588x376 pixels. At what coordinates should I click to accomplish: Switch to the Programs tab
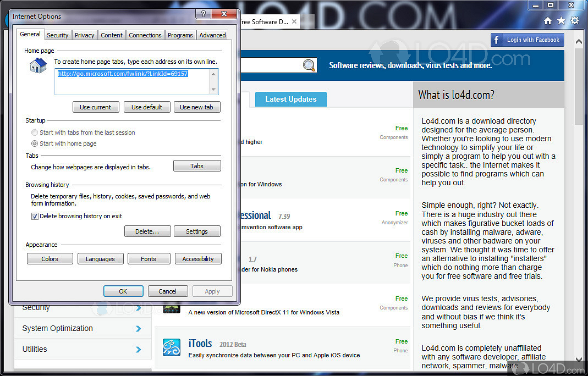[180, 35]
